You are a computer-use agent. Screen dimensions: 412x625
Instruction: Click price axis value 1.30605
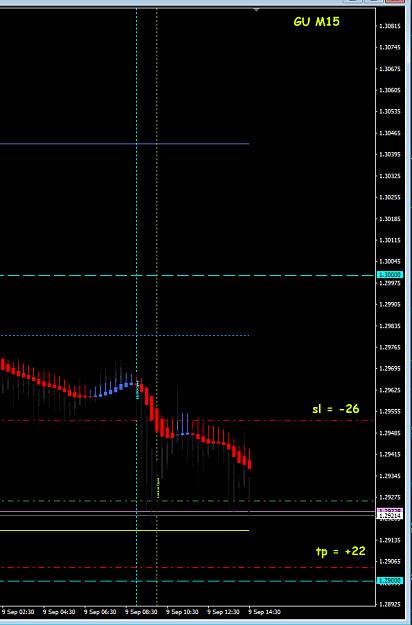(390, 90)
